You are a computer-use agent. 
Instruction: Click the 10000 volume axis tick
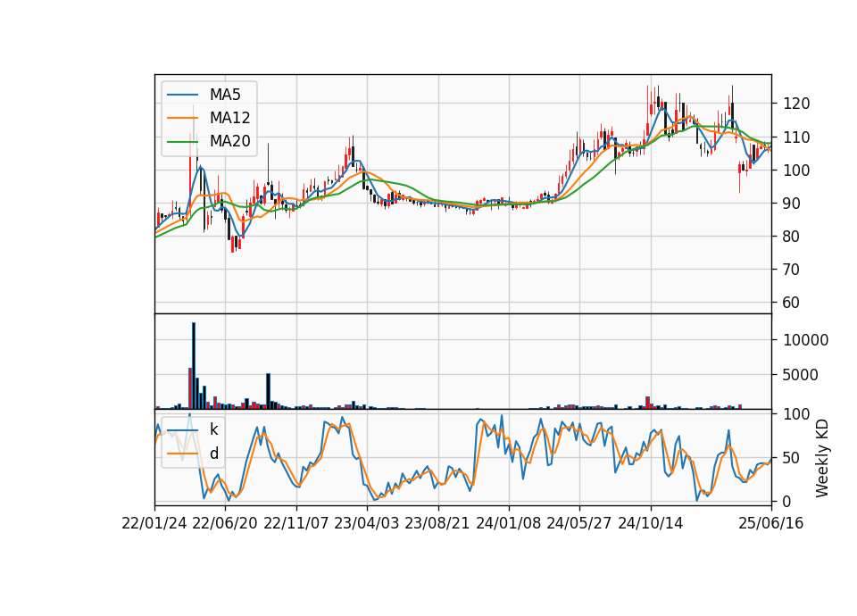(x=805, y=340)
